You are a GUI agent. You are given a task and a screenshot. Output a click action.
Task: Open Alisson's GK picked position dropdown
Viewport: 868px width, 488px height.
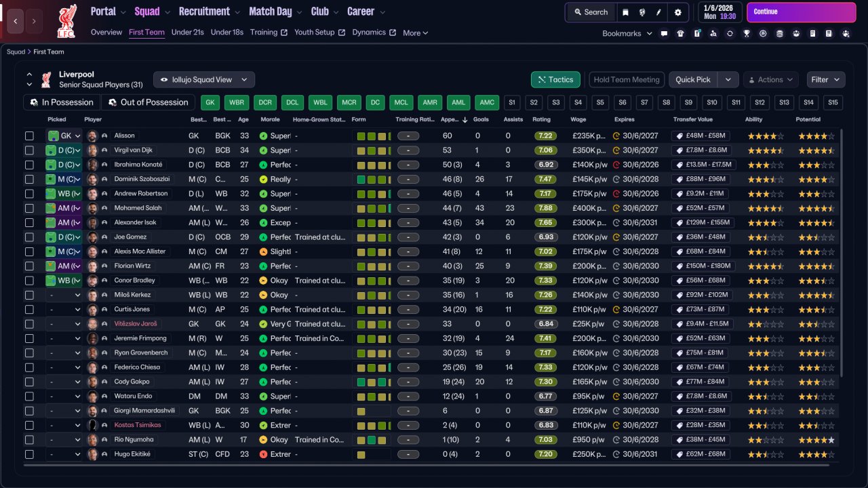pyautogui.click(x=64, y=136)
